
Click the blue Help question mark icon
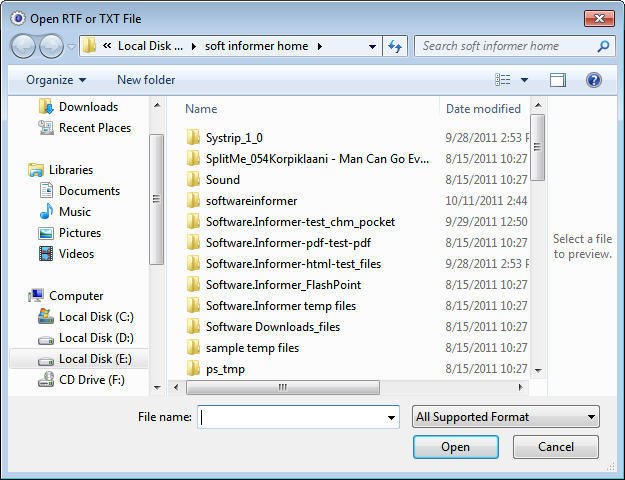pos(594,80)
